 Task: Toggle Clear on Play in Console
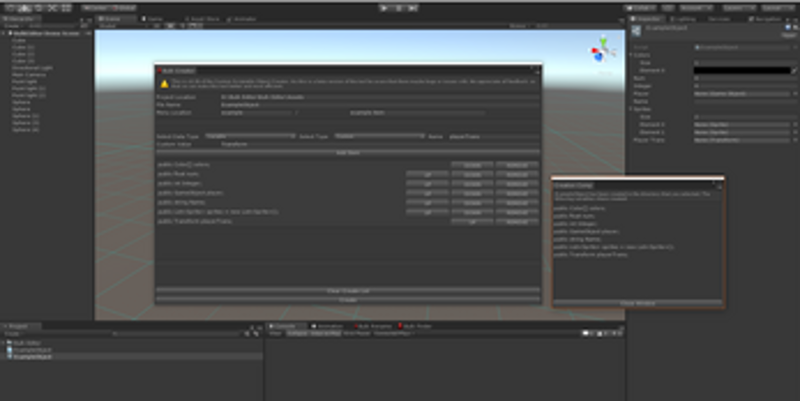(x=326, y=334)
